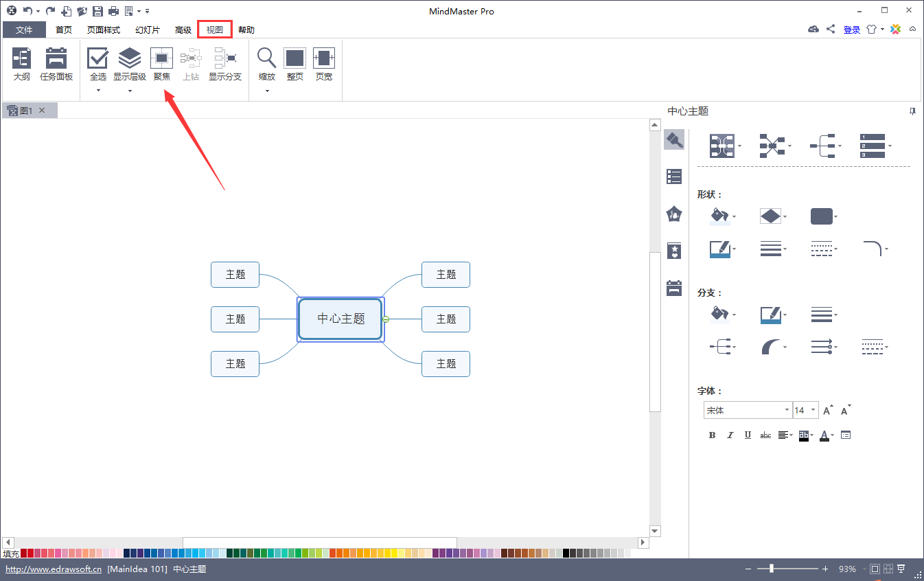Open the pentagon icon tab in side panel
This screenshot has height=581, width=924.
(x=674, y=214)
